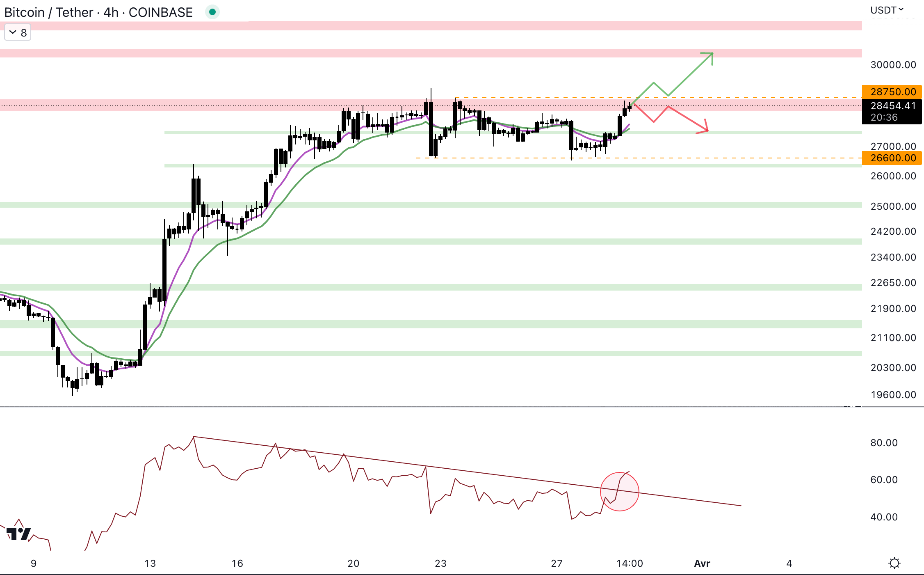The image size is (924, 575).
Task: Click the 60.00 RSI scale label
Action: (x=884, y=479)
